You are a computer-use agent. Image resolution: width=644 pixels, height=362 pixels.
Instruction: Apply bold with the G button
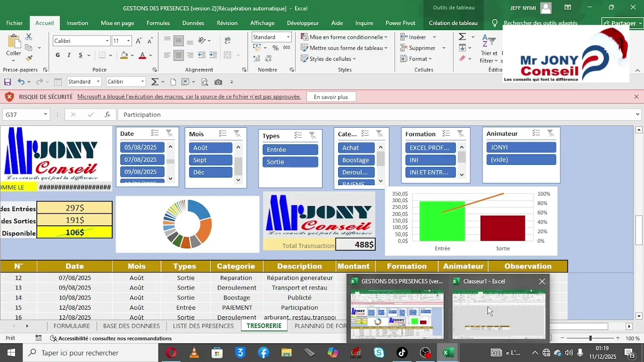pyautogui.click(x=58, y=55)
